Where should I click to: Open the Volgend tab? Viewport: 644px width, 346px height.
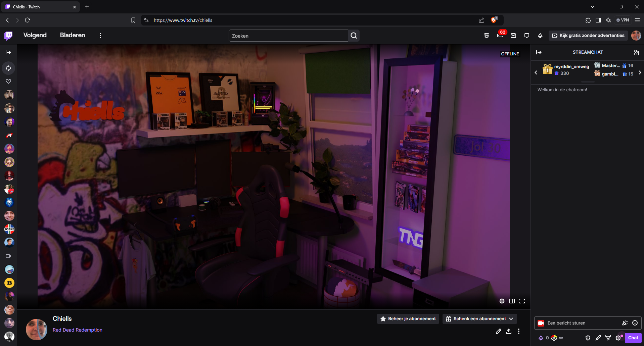tap(35, 35)
